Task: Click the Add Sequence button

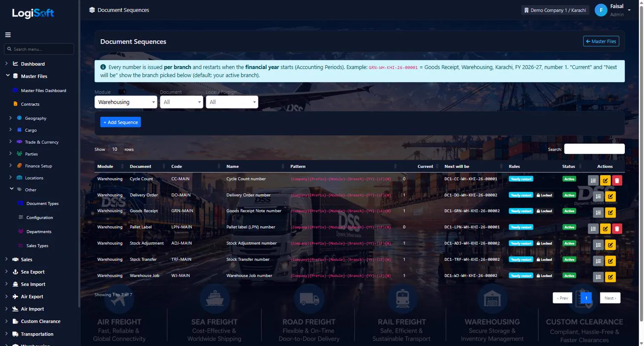Action: [x=121, y=122]
